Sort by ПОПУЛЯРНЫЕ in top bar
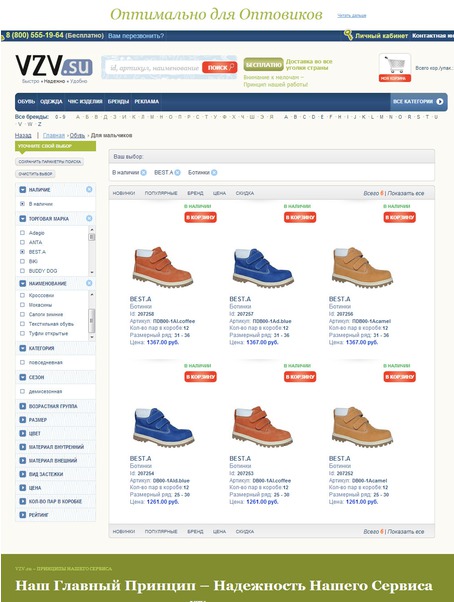 (x=161, y=193)
